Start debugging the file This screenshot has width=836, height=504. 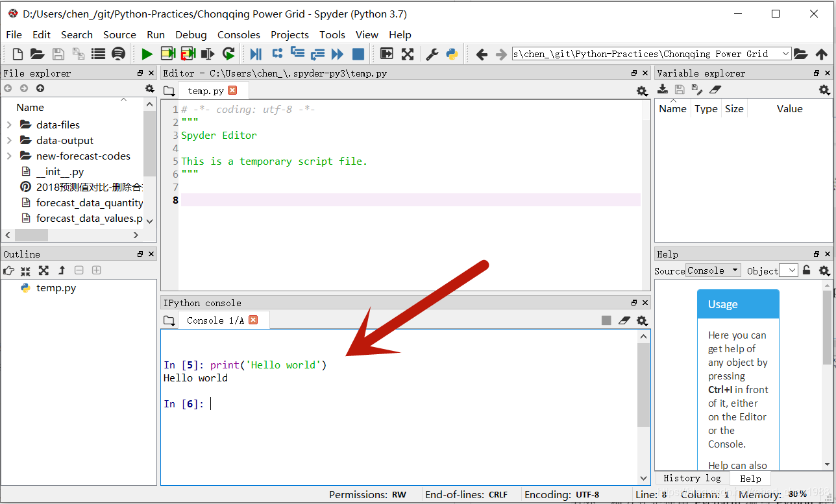coord(256,54)
